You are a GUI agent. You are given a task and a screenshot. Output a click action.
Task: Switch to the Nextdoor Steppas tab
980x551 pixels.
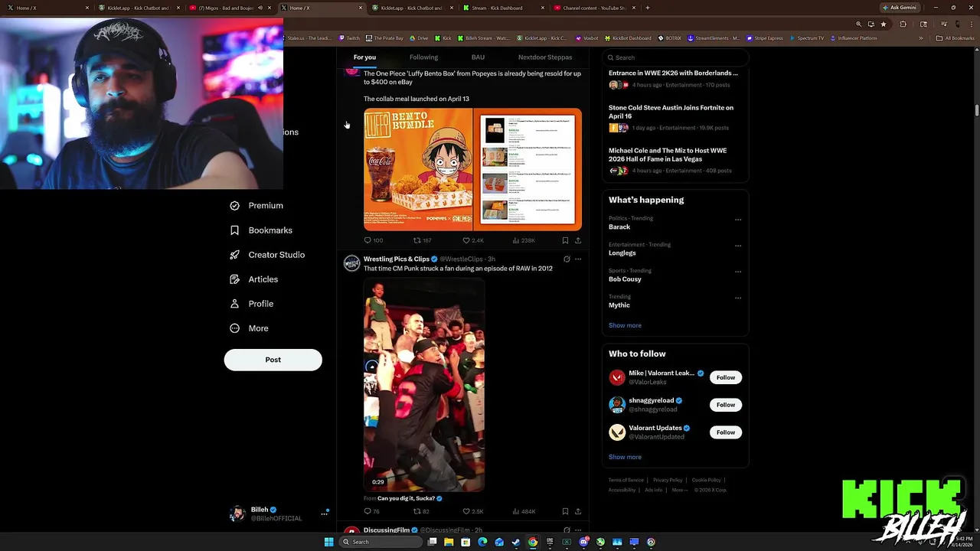pyautogui.click(x=545, y=57)
